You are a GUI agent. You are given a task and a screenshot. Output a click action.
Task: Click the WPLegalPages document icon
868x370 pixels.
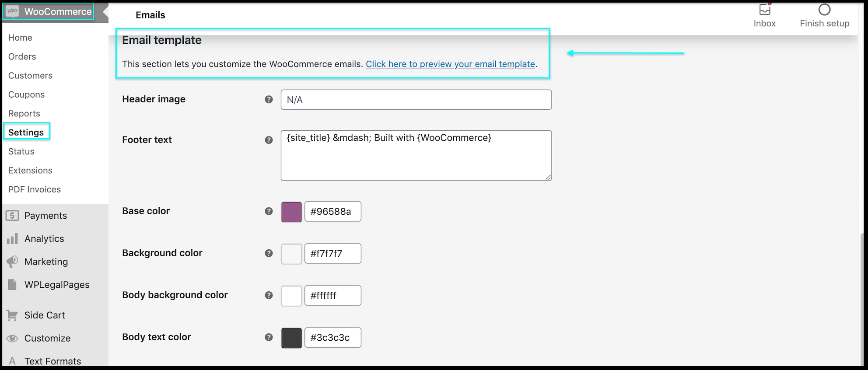tap(12, 285)
